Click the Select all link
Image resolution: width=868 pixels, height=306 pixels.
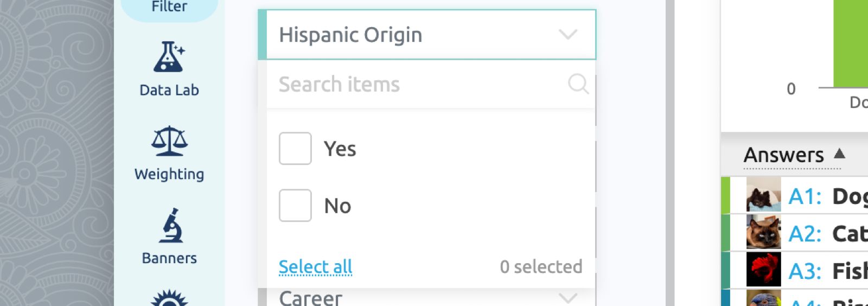click(315, 266)
